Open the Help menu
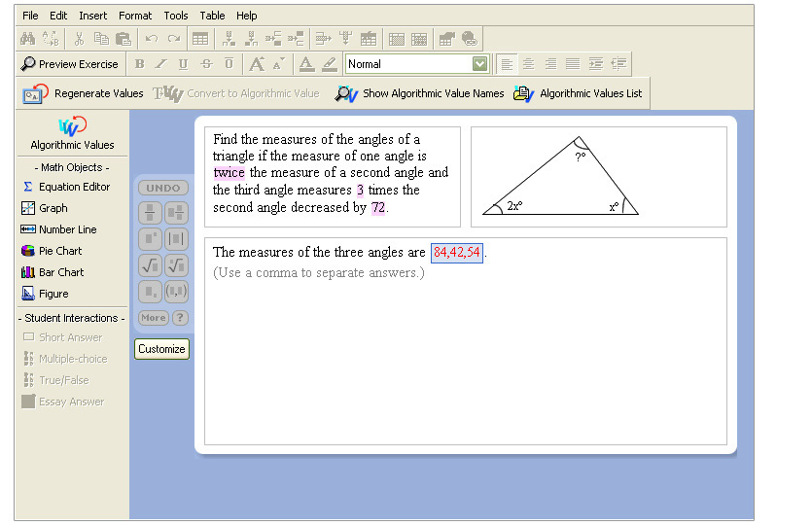The image size is (812, 526). coord(246,16)
